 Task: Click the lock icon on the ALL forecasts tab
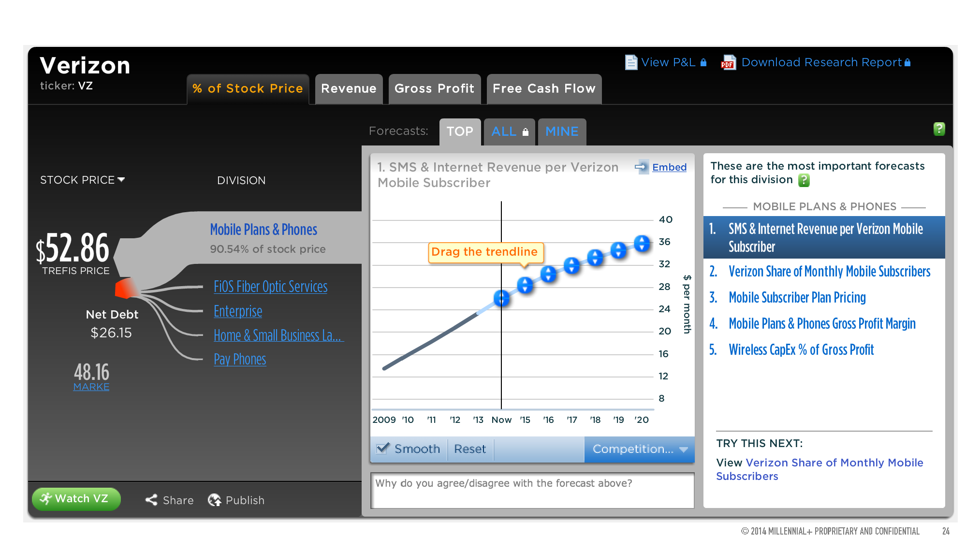[526, 131]
